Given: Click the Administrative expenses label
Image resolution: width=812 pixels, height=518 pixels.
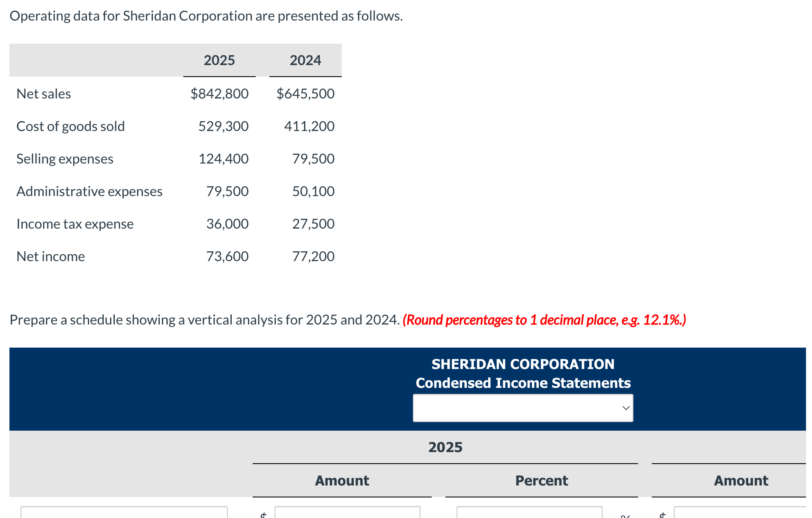Looking at the screenshot, I should pos(90,191).
